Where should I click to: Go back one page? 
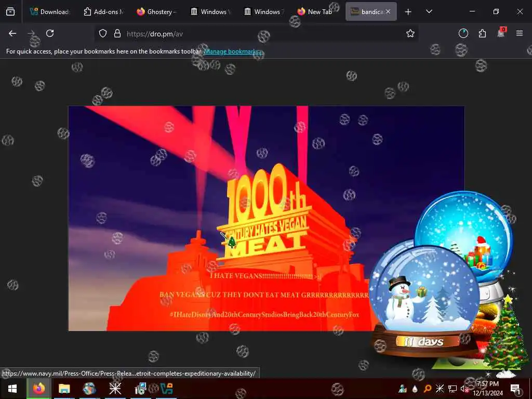(x=12, y=33)
